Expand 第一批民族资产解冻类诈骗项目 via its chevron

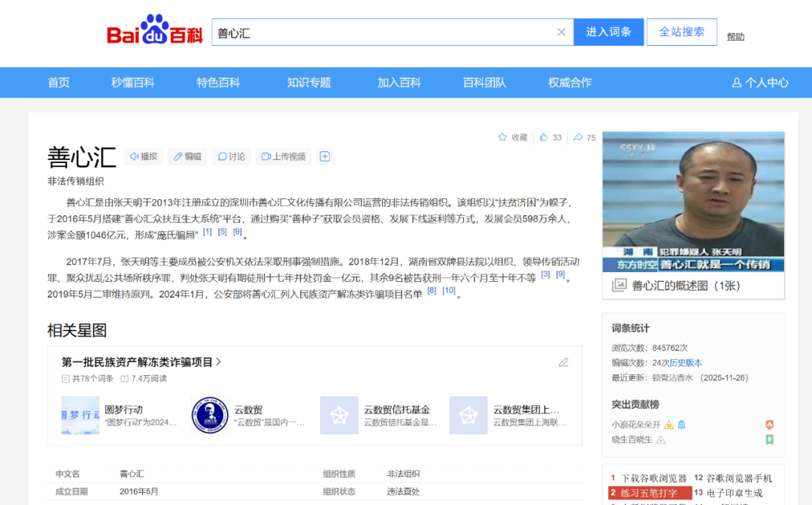point(219,361)
